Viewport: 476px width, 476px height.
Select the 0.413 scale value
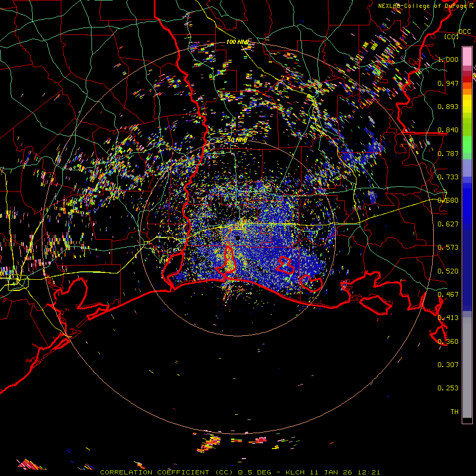[x=448, y=318]
